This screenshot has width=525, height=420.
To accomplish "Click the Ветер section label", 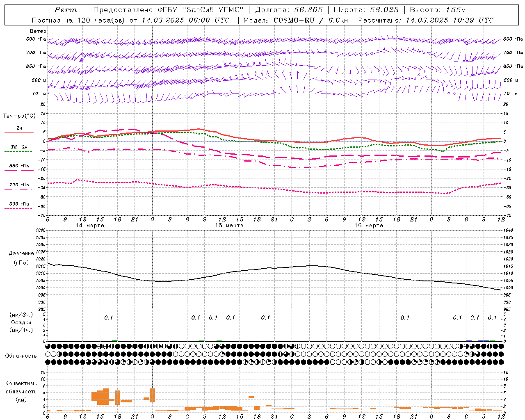I will 38,31.
